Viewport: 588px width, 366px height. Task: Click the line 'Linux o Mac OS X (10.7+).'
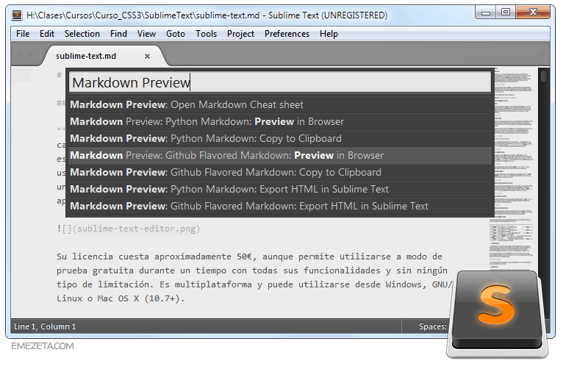121,298
